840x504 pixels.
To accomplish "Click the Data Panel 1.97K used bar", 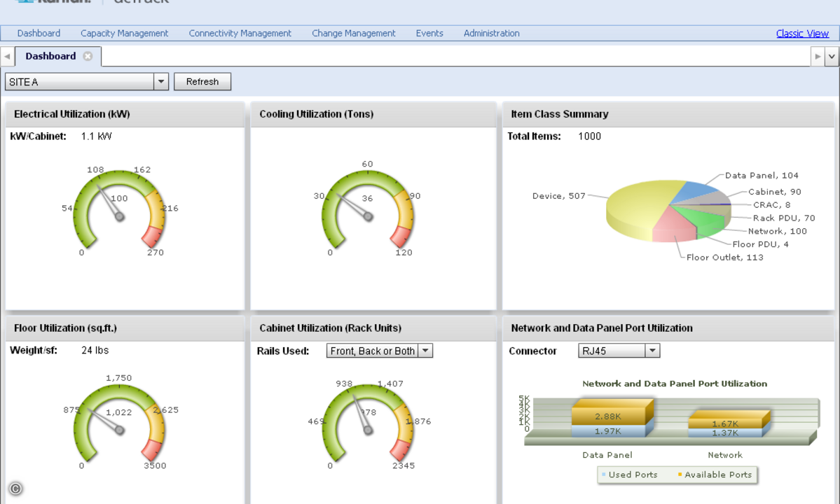I will (608, 430).
